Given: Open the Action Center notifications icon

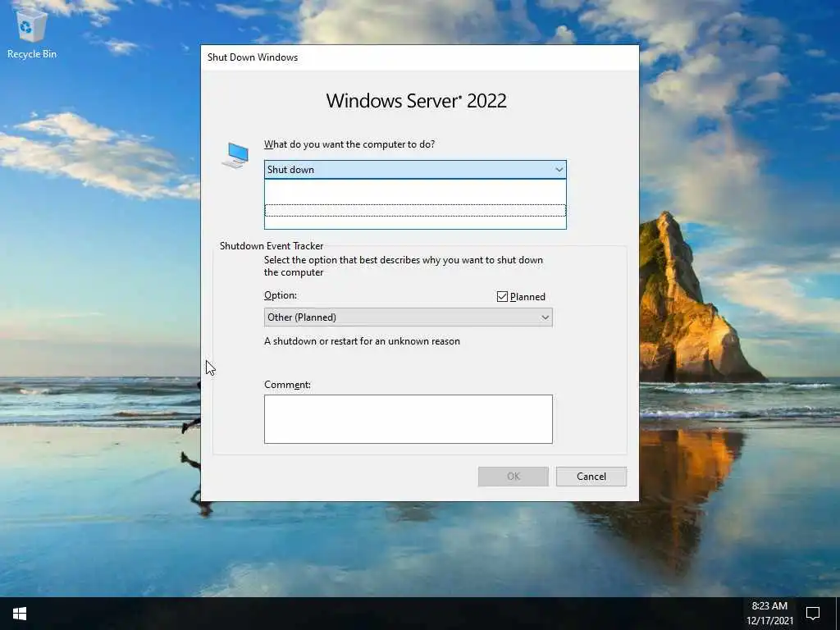Looking at the screenshot, I should pyautogui.click(x=813, y=614).
